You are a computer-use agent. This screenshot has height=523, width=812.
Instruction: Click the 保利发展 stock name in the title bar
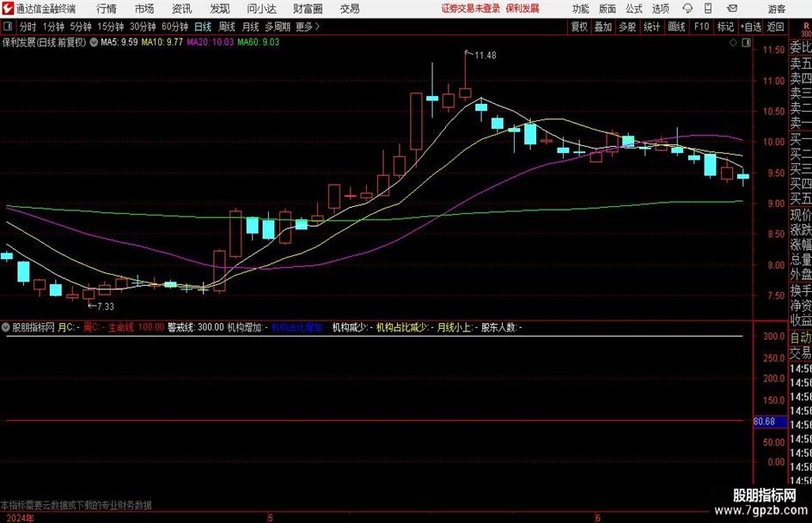pyautogui.click(x=522, y=9)
